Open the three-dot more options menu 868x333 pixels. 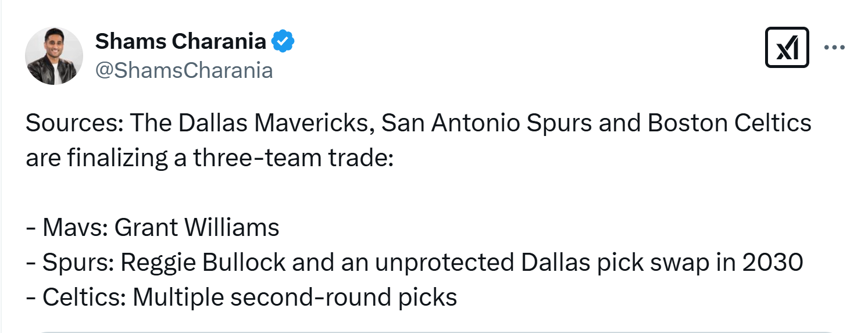(x=835, y=48)
